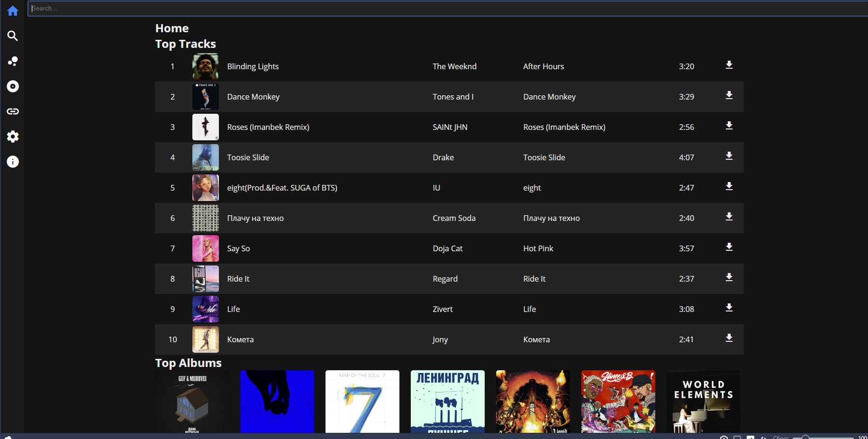Screen dimensions: 868x439
Task: Open the Home page from sidebar
Action: (13, 11)
